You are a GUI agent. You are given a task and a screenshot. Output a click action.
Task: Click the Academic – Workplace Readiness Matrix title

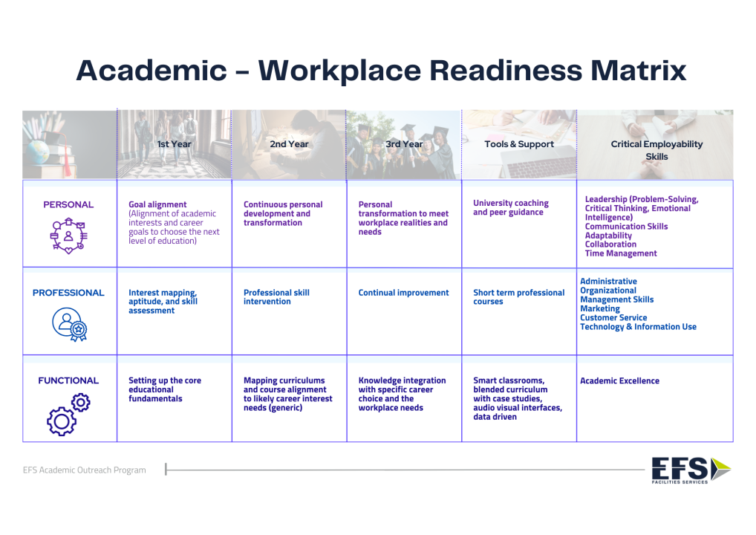coord(381,71)
